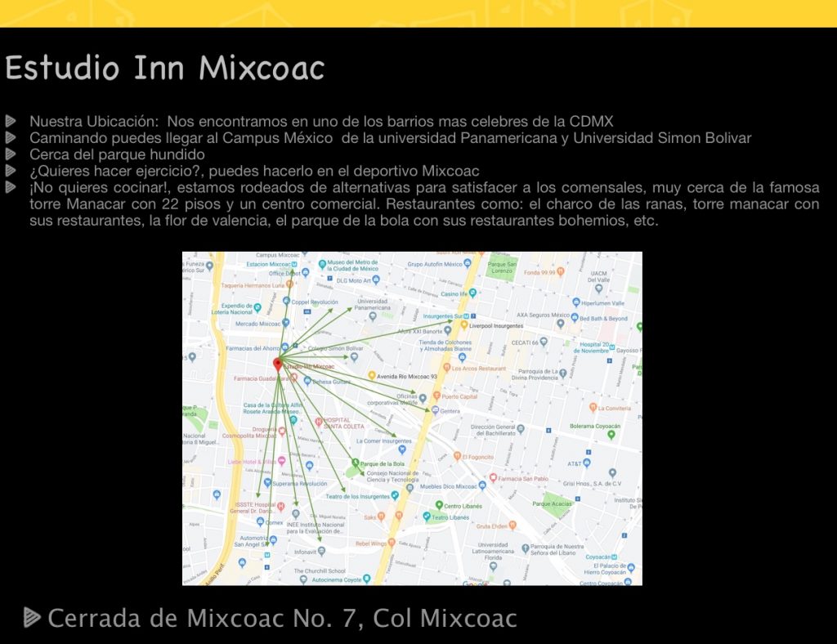837x644 pixels.
Task: Select the Farmacias del Ahorro pin
Action: coord(285,348)
